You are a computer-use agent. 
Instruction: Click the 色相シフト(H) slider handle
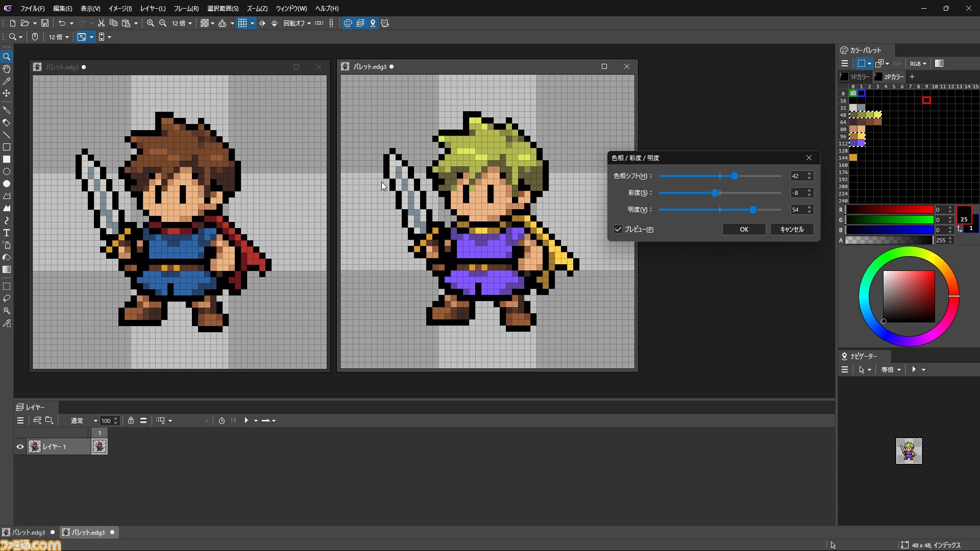tap(734, 176)
